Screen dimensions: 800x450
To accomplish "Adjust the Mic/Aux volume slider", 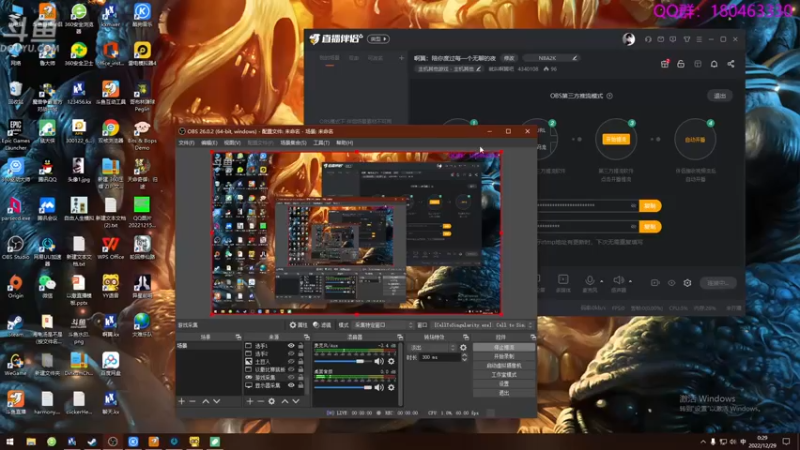I will pyautogui.click(x=343, y=361).
